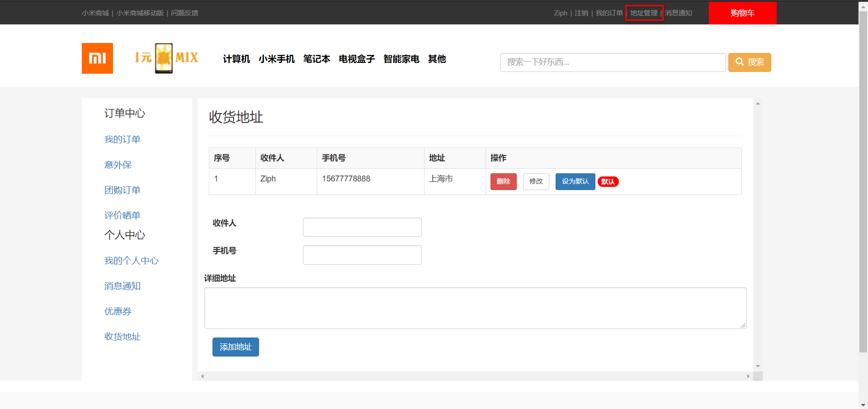Click into the 详细地址 text area
Image resolution: width=868 pixels, height=409 pixels.
(x=475, y=308)
